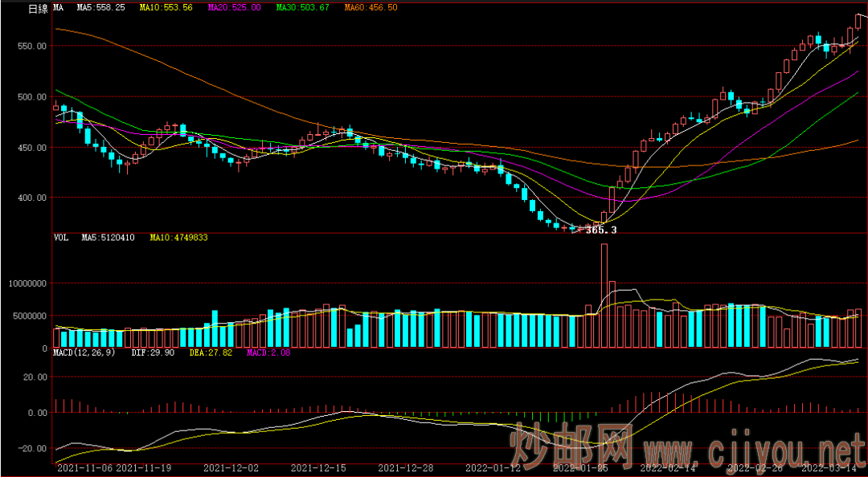The width and height of the screenshot is (868, 477).
Task: Click the 365.3 lowest price marker
Action: tap(601, 230)
